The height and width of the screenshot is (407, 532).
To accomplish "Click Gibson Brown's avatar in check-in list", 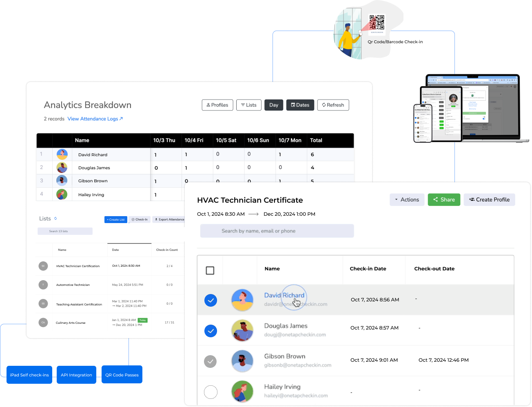I will pyautogui.click(x=242, y=361).
